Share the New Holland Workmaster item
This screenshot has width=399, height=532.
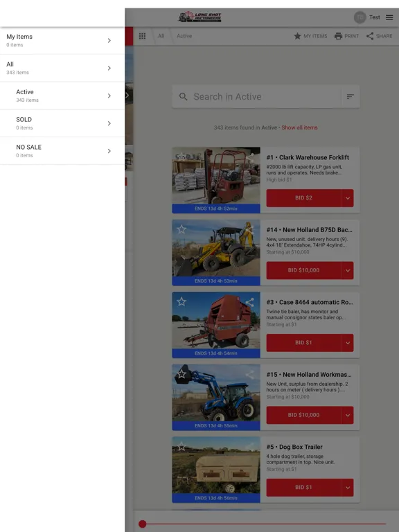point(249,375)
